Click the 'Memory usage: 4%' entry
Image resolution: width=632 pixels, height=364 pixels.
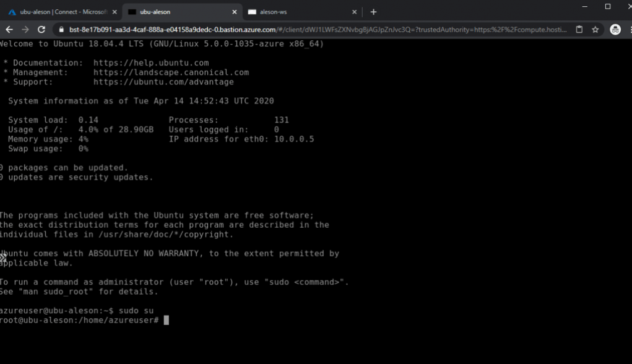[48, 139]
